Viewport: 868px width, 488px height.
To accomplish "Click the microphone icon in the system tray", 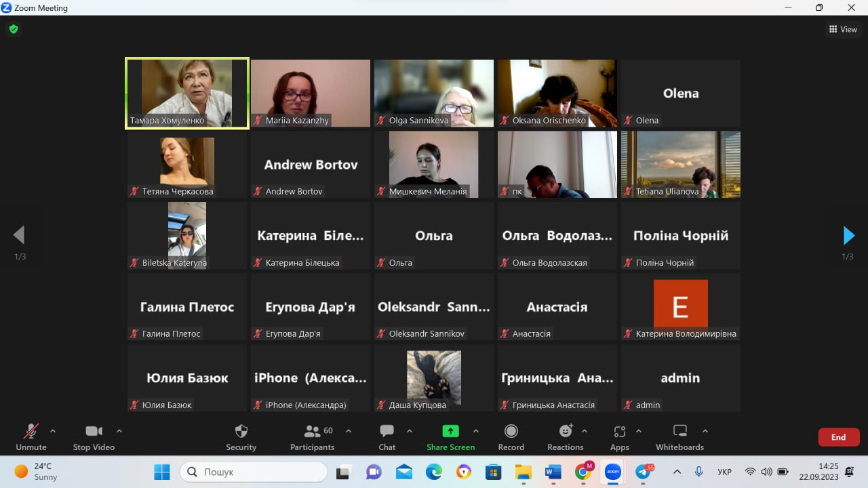I will [x=699, y=472].
